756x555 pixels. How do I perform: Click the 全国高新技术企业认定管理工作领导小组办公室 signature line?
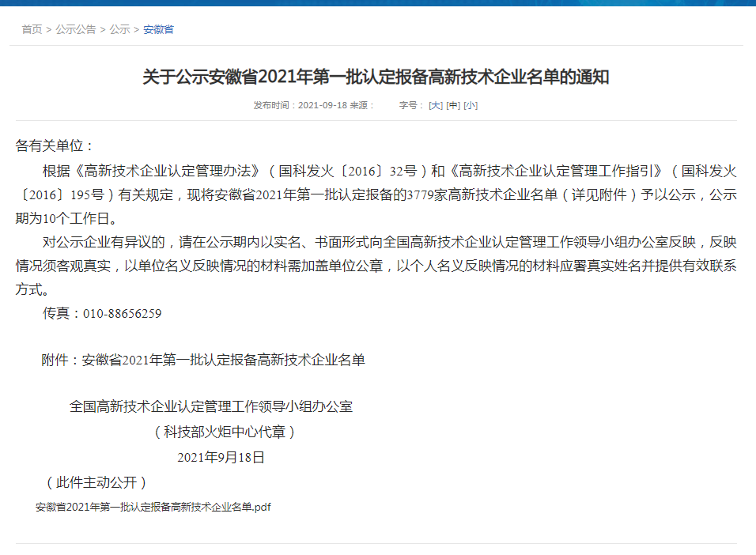[211, 407]
